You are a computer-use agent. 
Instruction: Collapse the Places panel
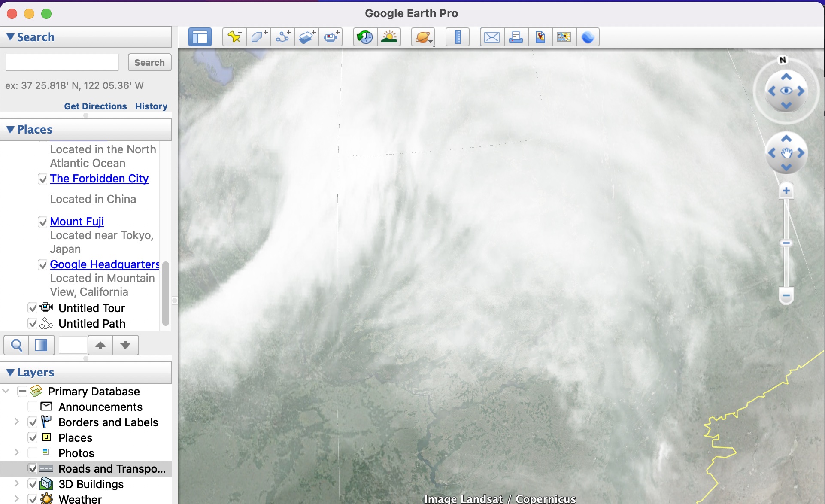point(11,129)
